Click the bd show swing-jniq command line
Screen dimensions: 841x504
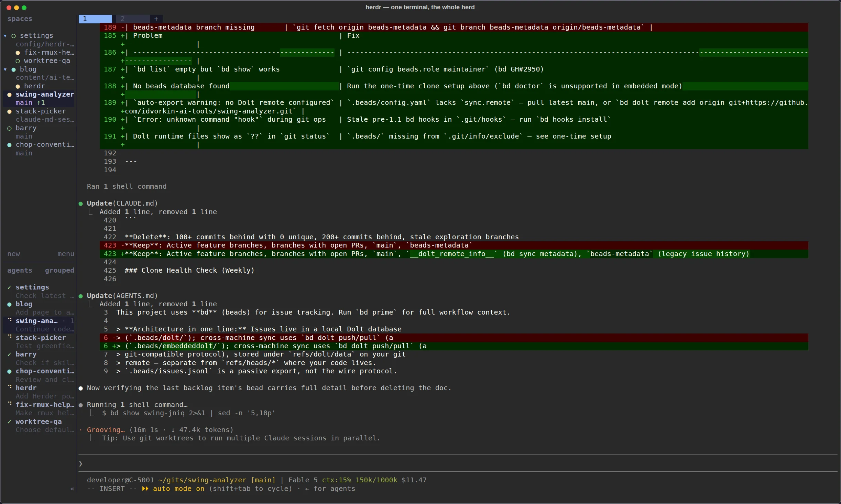(x=188, y=413)
